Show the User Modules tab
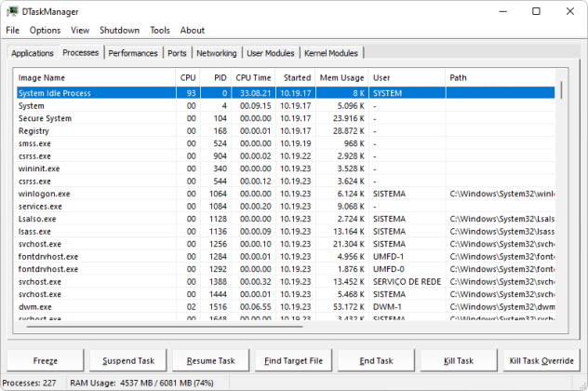 point(271,53)
